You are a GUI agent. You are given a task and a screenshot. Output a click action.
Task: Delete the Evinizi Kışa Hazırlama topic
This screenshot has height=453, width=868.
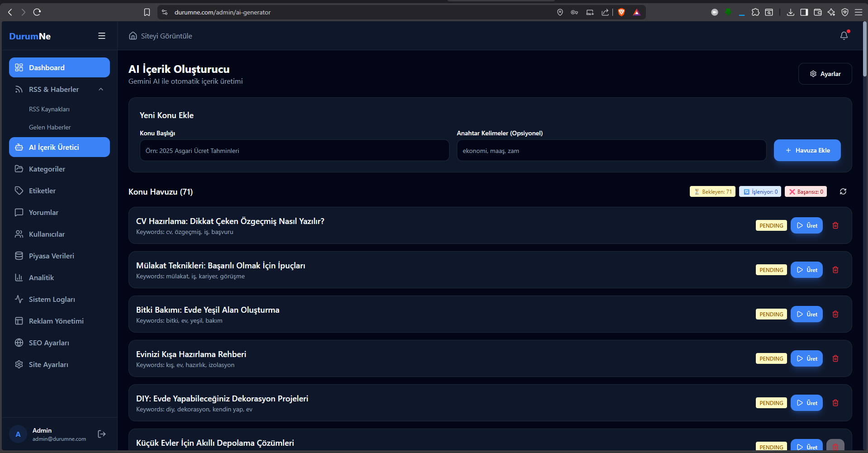(835, 358)
